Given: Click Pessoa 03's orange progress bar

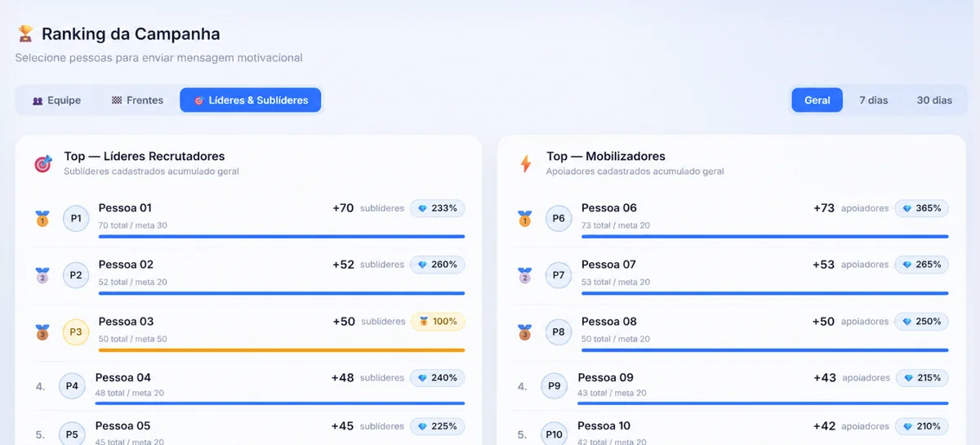Looking at the screenshot, I should [x=282, y=350].
